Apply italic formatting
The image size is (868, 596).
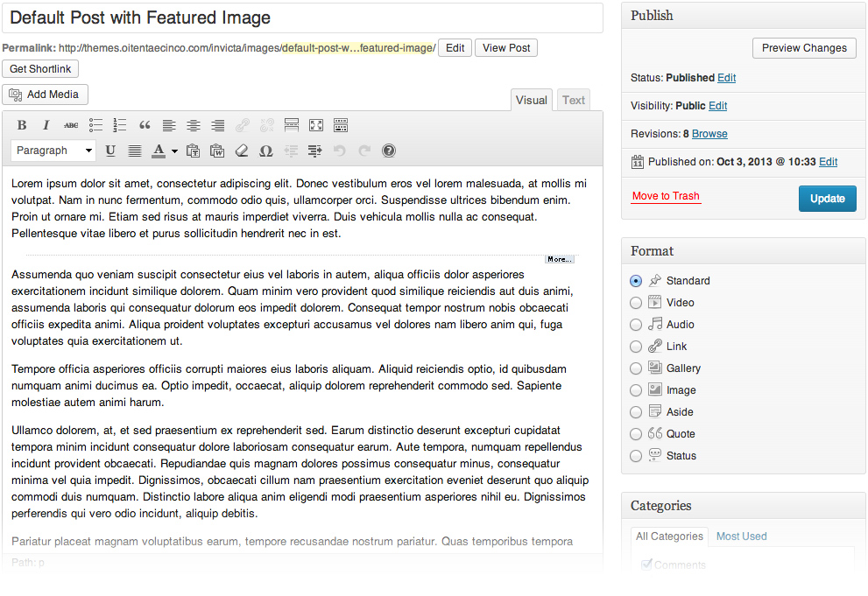[46, 125]
